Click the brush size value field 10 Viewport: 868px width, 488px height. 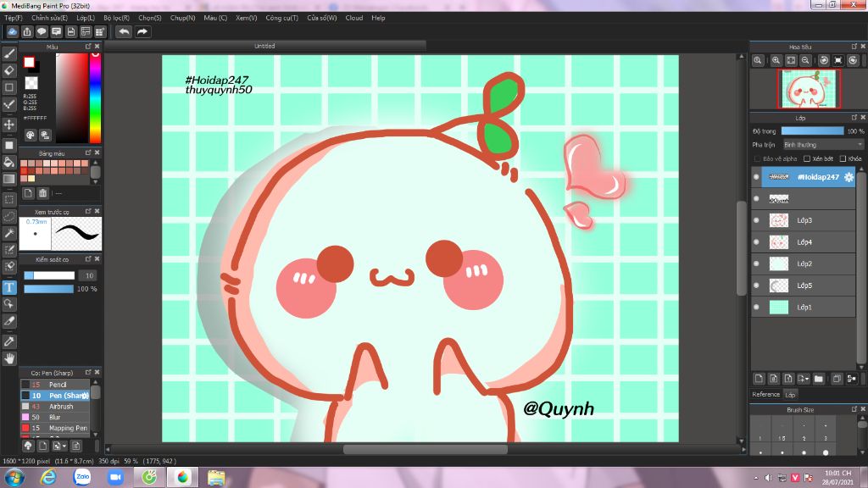coord(88,275)
